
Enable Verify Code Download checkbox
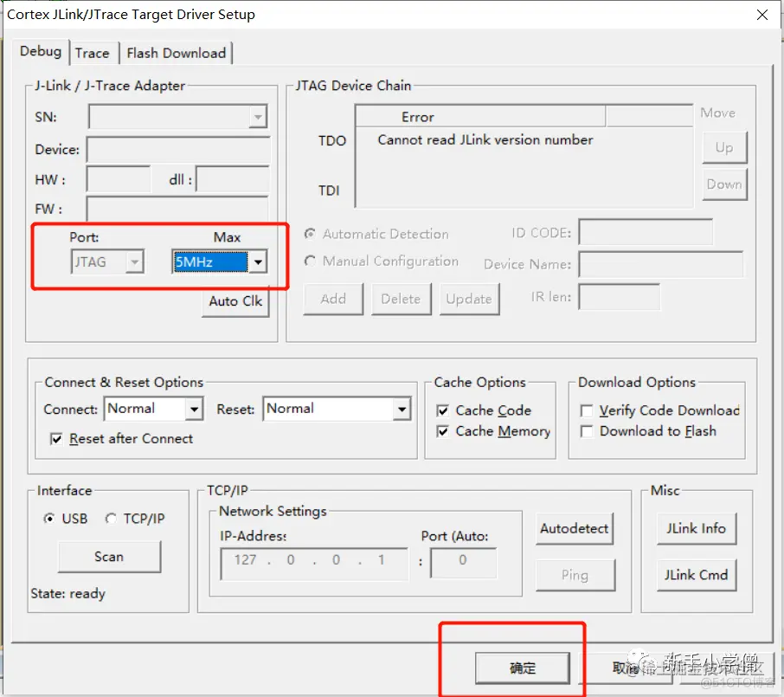(587, 410)
